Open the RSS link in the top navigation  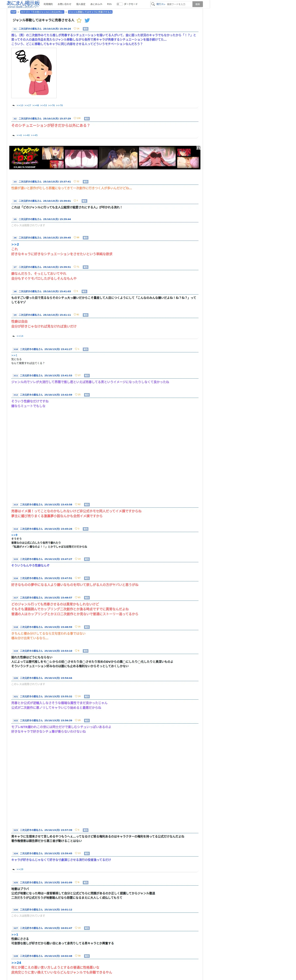109,4
